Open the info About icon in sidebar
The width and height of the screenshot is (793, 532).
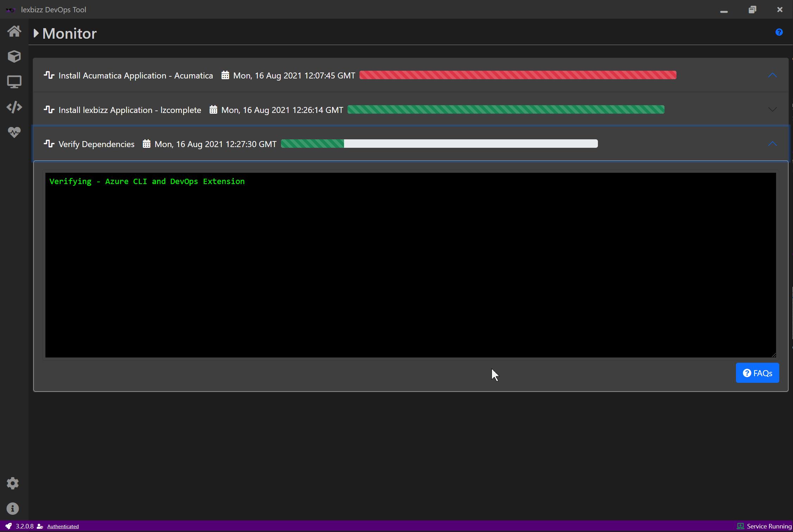click(x=13, y=508)
